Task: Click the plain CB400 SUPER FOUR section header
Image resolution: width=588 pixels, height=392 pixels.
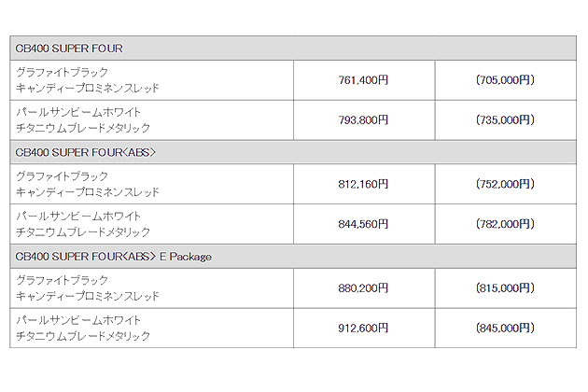Action: (x=69, y=48)
